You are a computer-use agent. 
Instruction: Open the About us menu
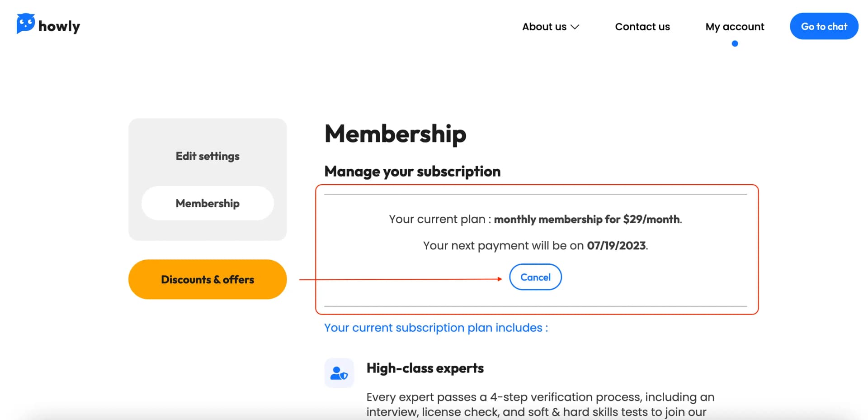point(544,27)
